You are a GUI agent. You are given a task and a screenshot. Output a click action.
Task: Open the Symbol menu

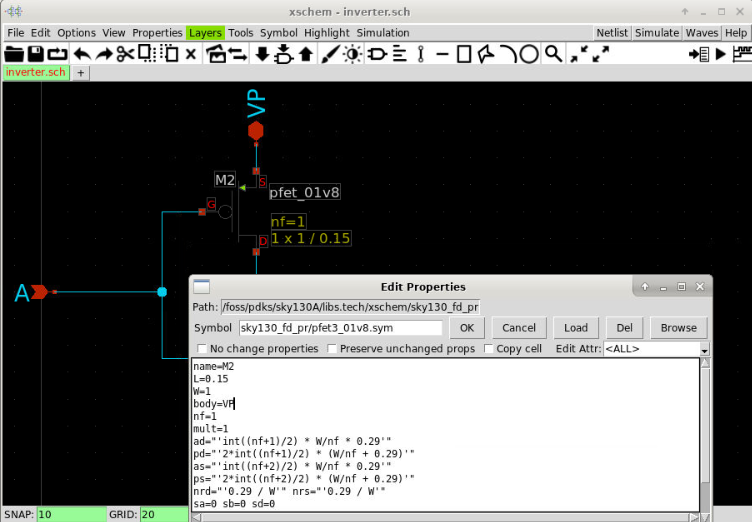[279, 33]
